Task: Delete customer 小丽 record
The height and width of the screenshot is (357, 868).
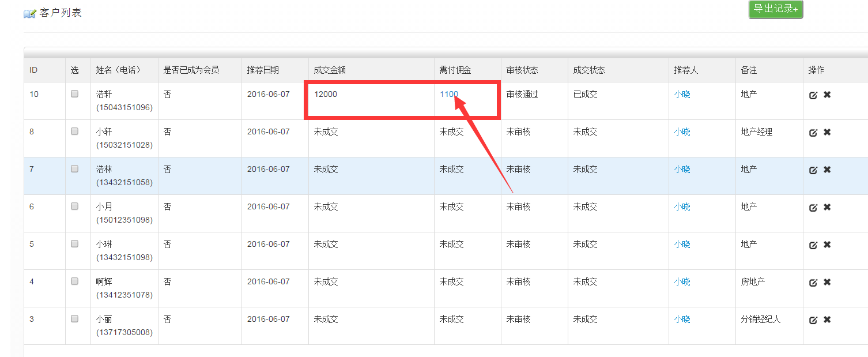Action: (x=827, y=320)
